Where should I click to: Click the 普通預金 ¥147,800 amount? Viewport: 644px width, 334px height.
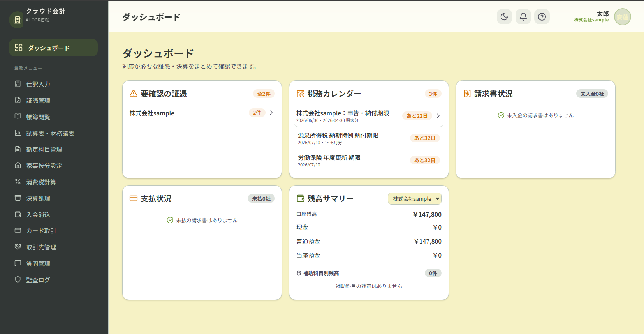click(428, 241)
